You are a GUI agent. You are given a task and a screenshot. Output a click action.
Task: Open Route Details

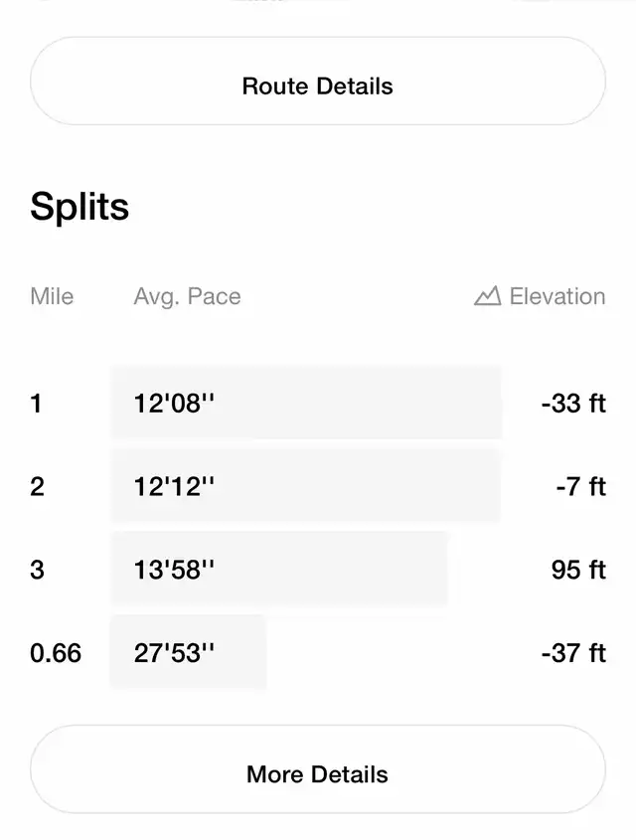pyautogui.click(x=318, y=86)
